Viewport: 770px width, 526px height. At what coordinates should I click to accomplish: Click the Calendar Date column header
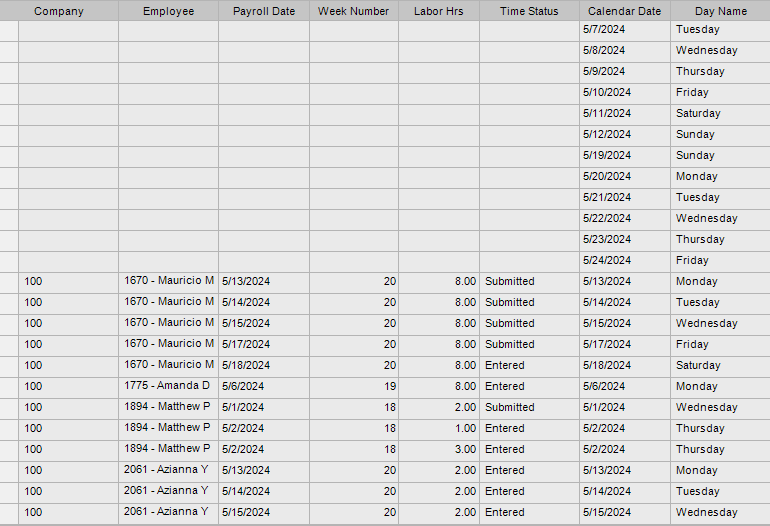[x=625, y=11]
